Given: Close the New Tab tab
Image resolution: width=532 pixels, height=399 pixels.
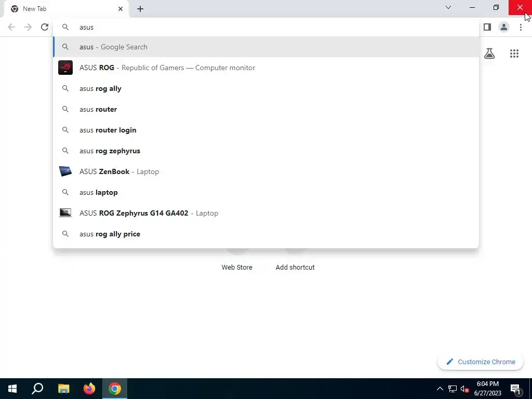Looking at the screenshot, I should tap(121, 9).
